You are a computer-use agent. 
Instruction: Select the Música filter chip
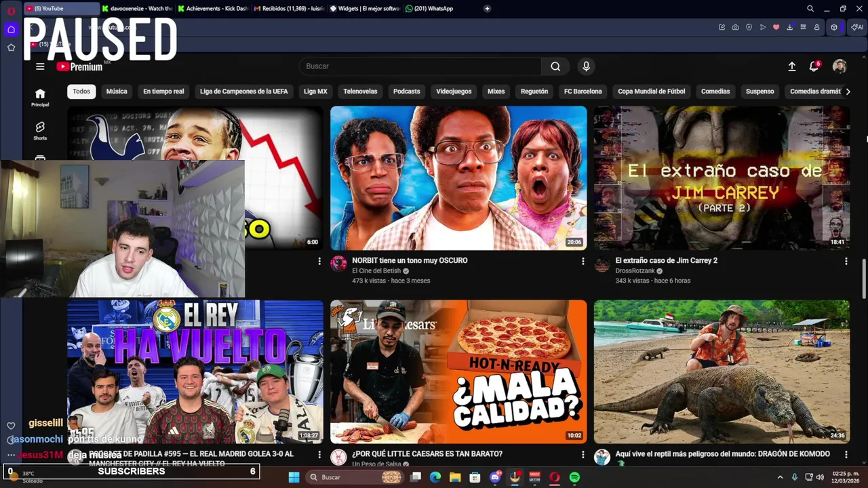117,91
